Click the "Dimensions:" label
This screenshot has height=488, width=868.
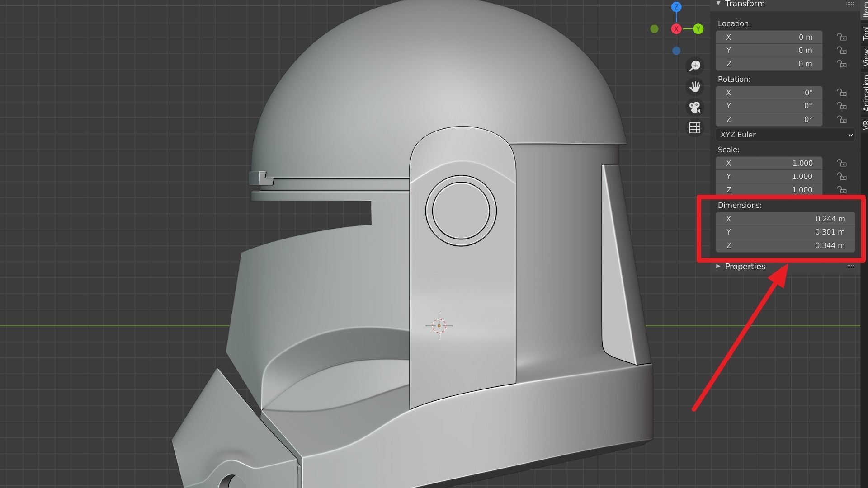tap(740, 205)
